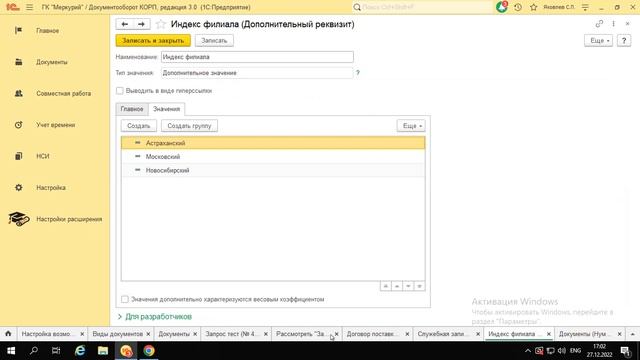Open Учет времени section
This screenshot has width=640, height=360.
tap(55, 125)
